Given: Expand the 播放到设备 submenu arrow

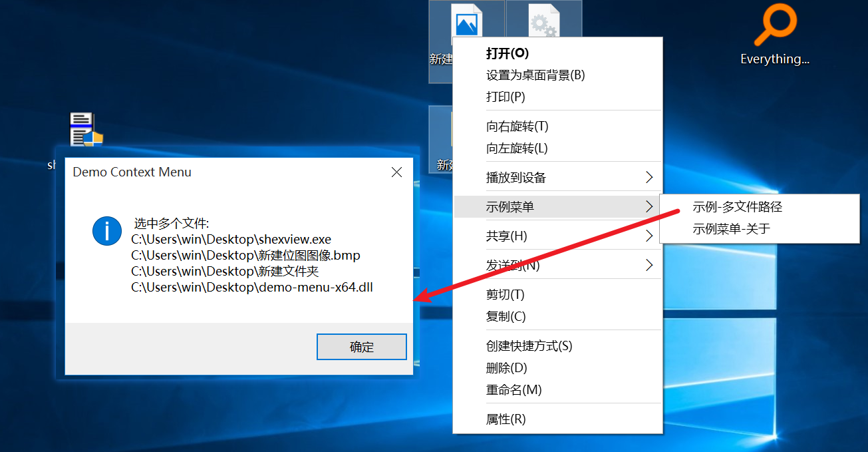Looking at the screenshot, I should [649, 178].
